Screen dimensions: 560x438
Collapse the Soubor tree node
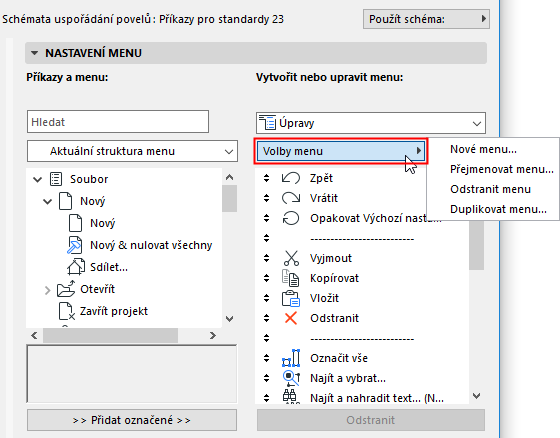click(x=38, y=179)
